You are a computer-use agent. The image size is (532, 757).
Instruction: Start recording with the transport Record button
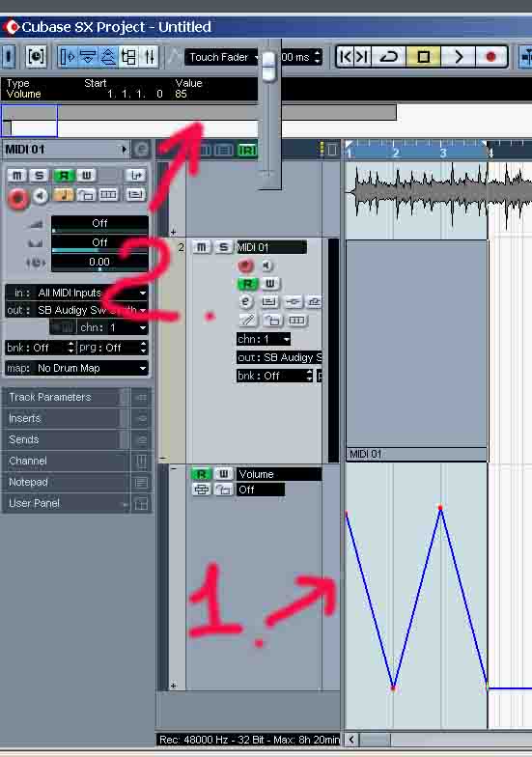[x=490, y=57]
